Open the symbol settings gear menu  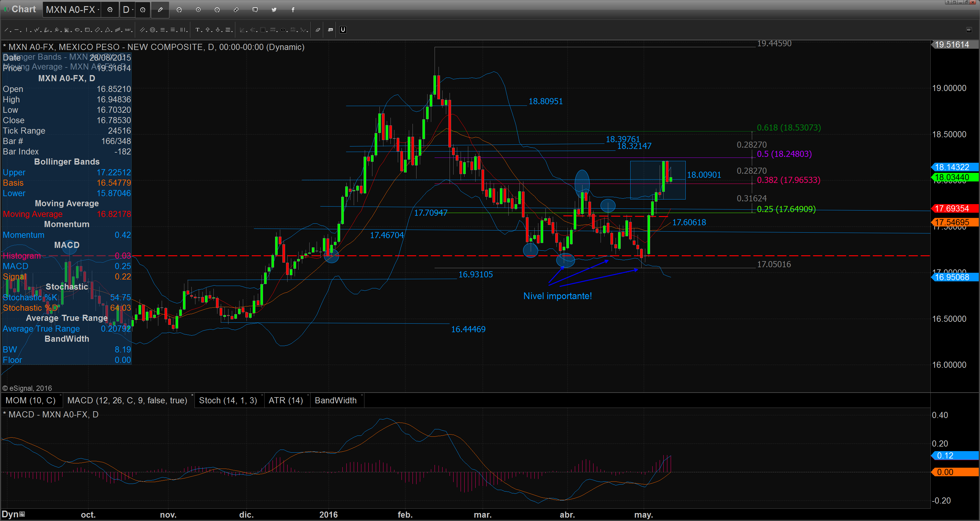[110, 10]
